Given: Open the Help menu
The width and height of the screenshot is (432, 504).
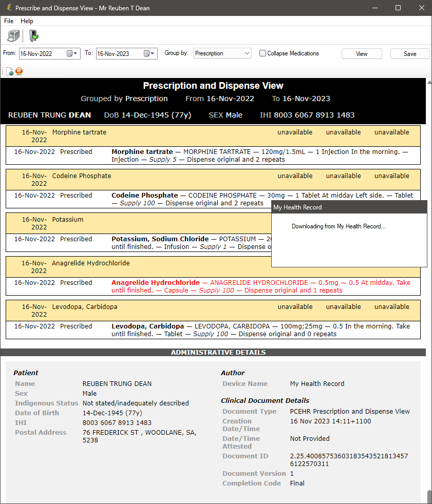Looking at the screenshot, I should point(27,21).
